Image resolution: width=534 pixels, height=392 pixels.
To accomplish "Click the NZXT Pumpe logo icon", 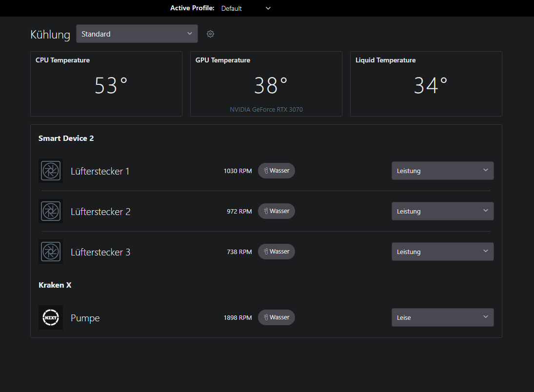I will (x=51, y=317).
